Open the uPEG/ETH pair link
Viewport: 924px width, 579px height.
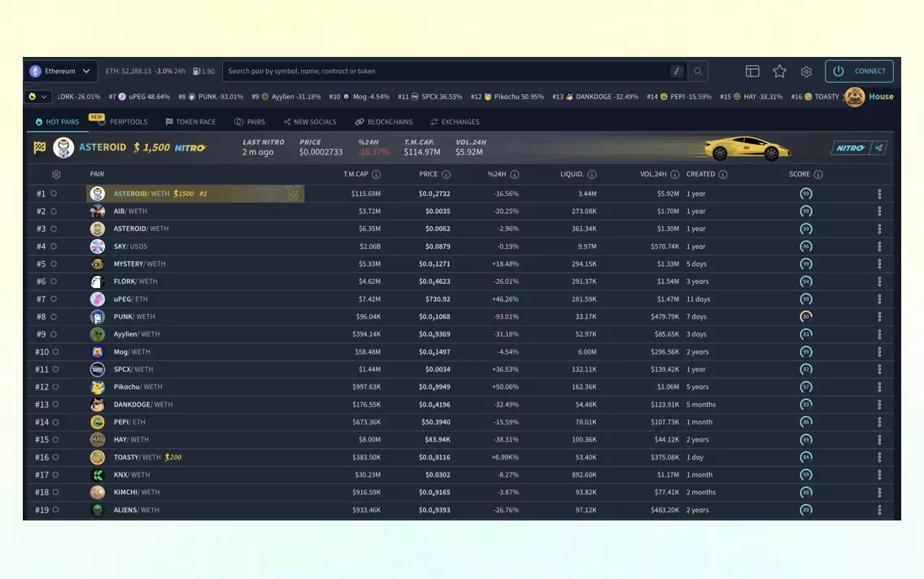click(x=130, y=298)
